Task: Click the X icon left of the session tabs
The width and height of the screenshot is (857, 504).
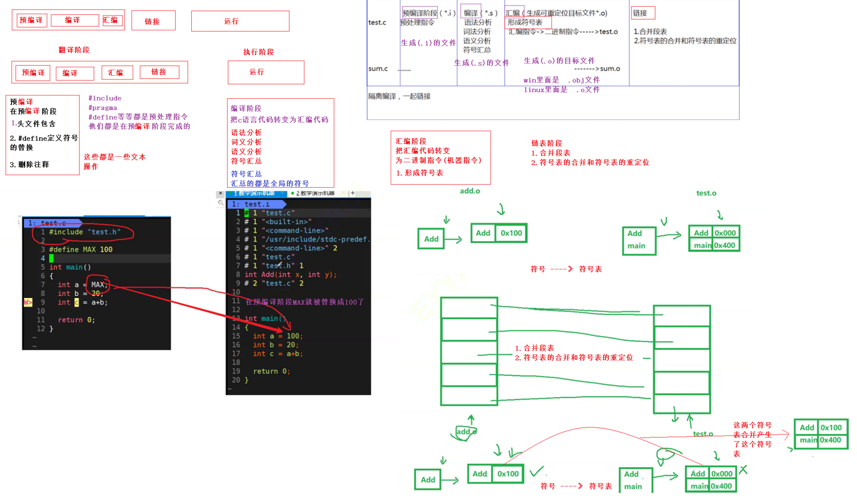Action: tap(220, 193)
